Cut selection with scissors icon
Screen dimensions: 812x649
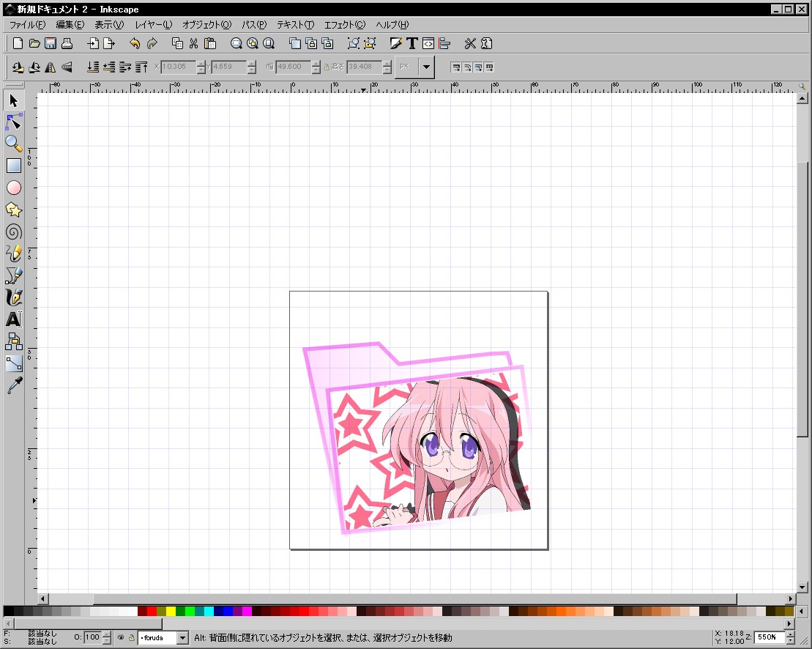coord(194,43)
